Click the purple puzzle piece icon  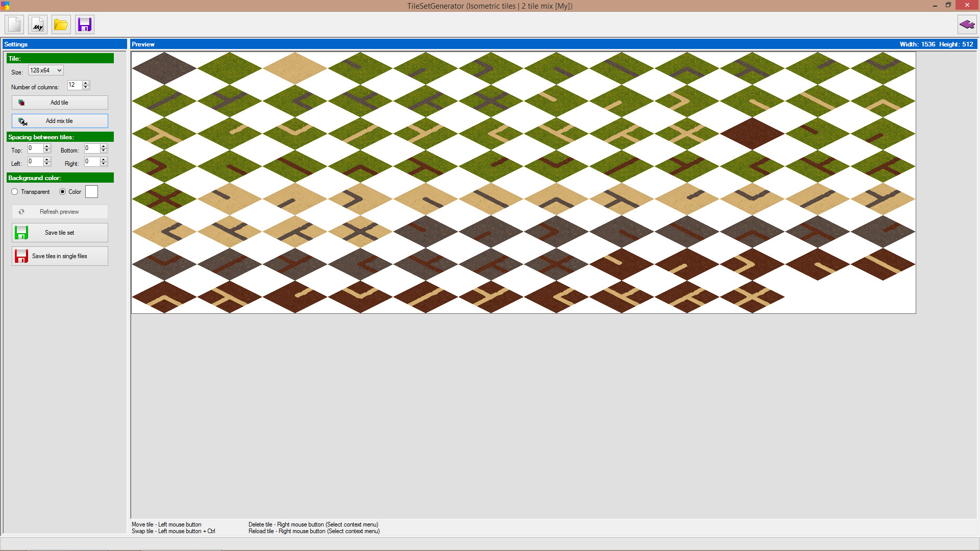point(967,24)
